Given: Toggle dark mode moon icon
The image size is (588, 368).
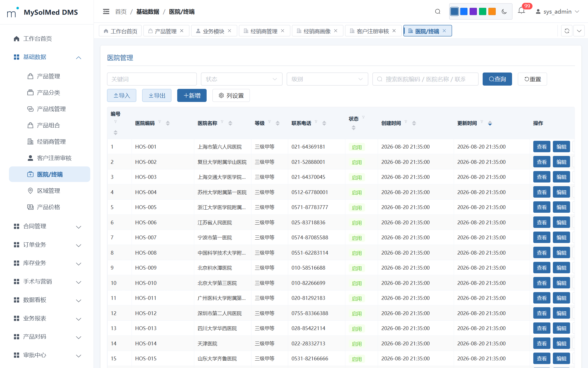Looking at the screenshot, I should point(504,11).
